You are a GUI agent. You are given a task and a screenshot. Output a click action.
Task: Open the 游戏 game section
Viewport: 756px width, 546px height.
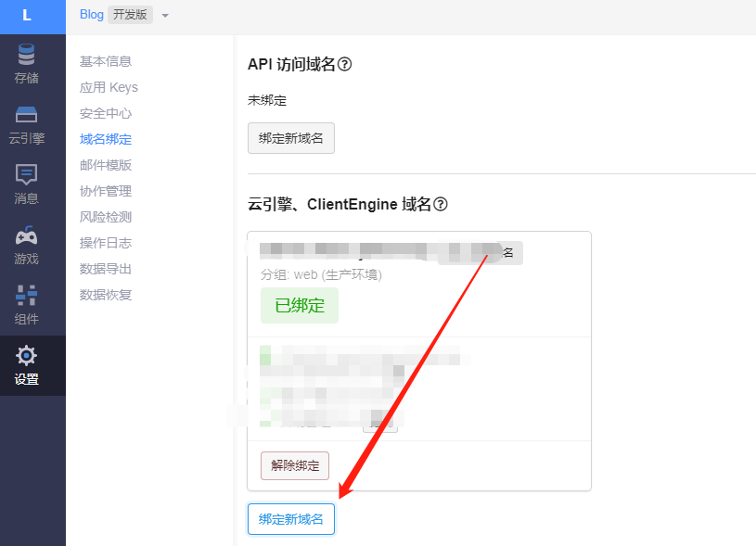(27, 245)
